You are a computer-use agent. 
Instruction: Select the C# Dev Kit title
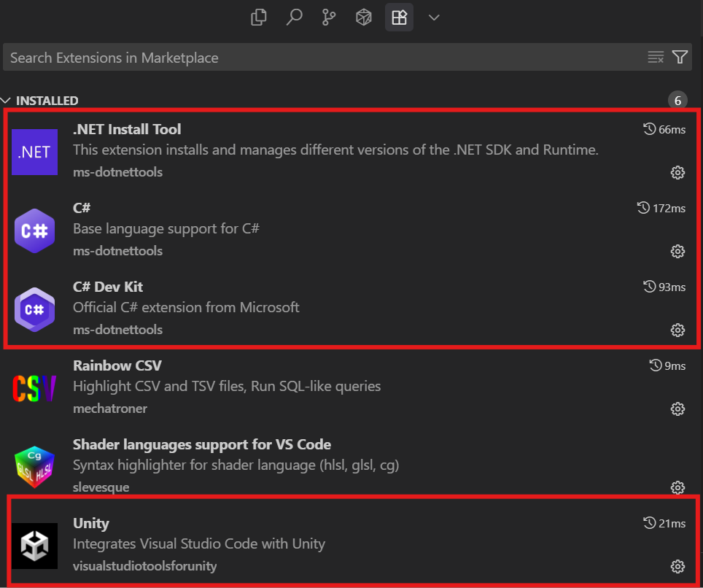(108, 287)
